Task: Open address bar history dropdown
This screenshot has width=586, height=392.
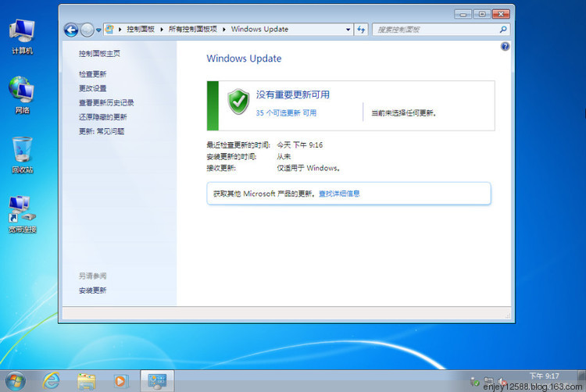Action: (x=348, y=30)
